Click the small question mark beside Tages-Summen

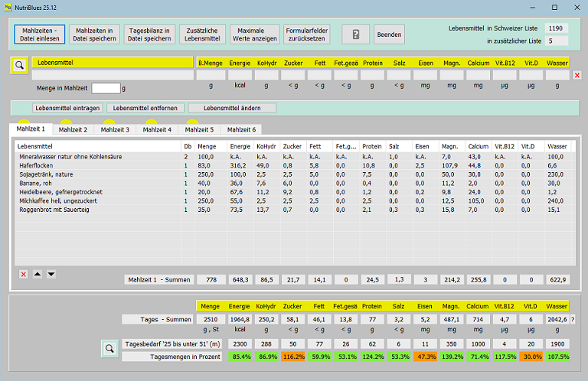coord(573,319)
